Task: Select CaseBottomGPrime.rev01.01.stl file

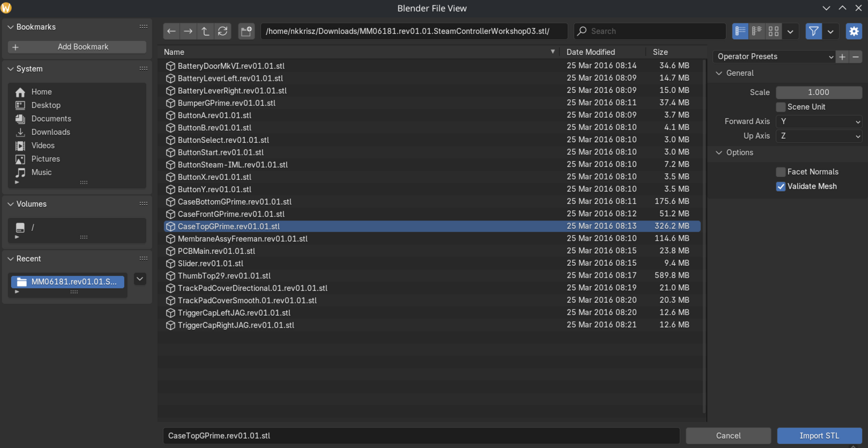Action: click(432, 202)
